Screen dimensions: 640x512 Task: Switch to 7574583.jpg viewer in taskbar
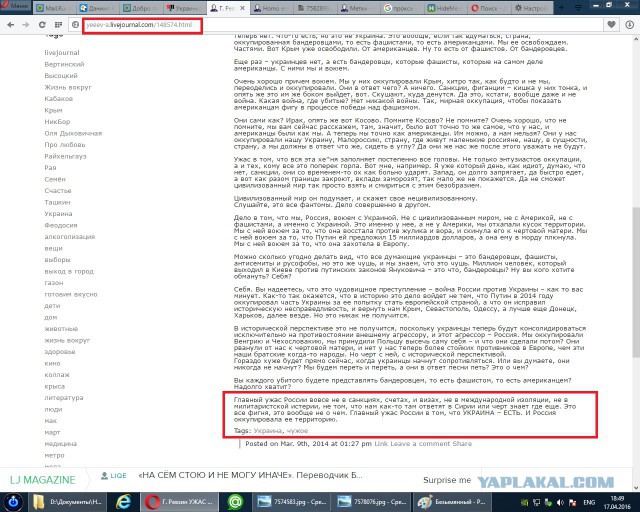290,502
